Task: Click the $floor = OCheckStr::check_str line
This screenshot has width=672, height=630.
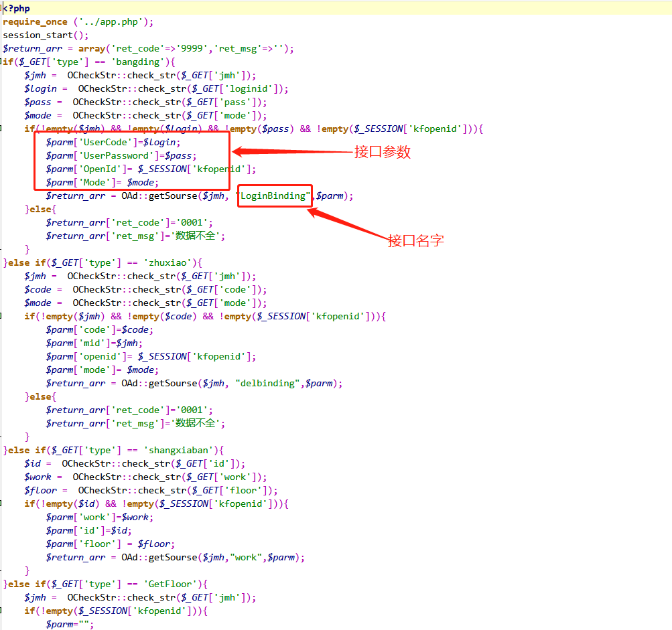Action: point(151,490)
